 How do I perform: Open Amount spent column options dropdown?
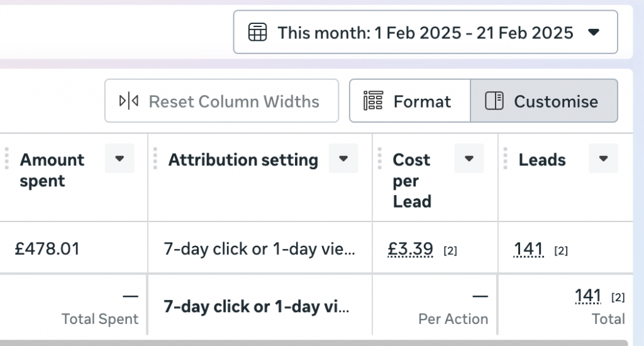point(119,159)
